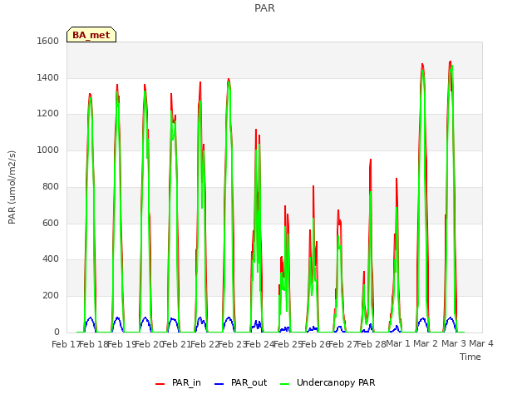Click the 800 y-axis tick label

[x=51, y=186]
